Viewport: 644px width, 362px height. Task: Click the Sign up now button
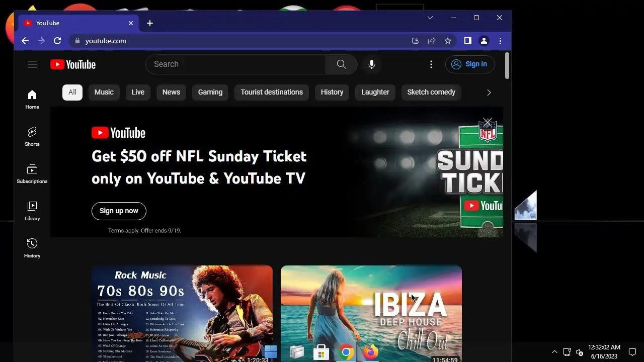click(119, 211)
